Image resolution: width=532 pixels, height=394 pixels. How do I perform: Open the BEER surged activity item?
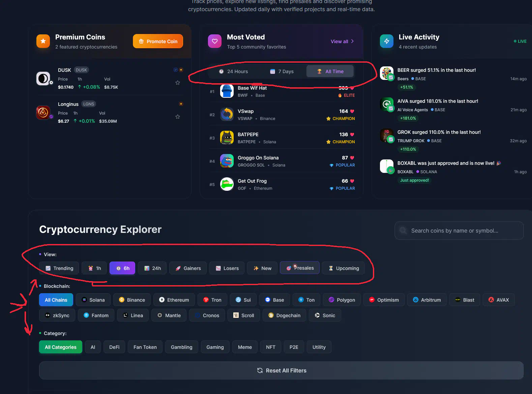(436, 70)
